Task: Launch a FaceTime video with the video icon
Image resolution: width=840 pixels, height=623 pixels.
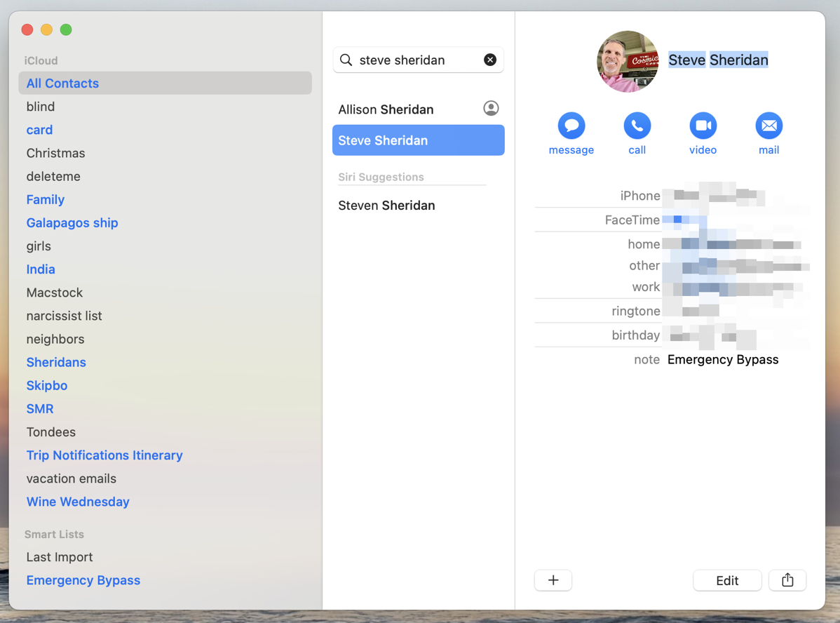Action: point(703,126)
